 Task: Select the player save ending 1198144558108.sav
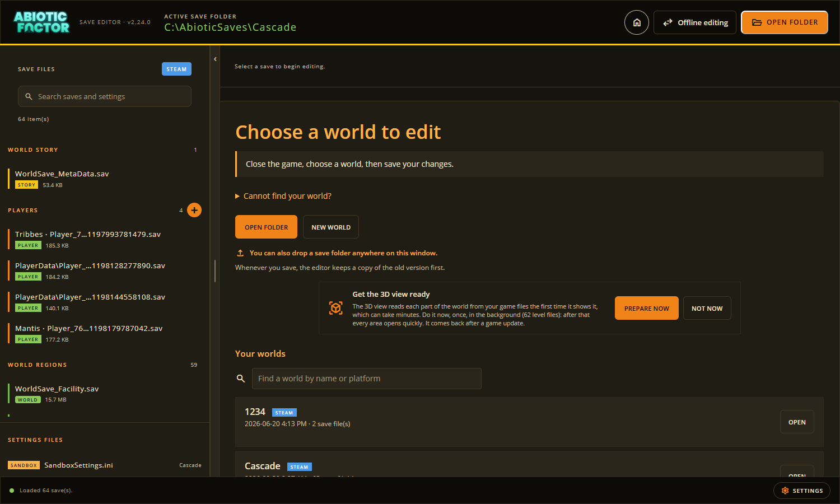[x=105, y=302]
